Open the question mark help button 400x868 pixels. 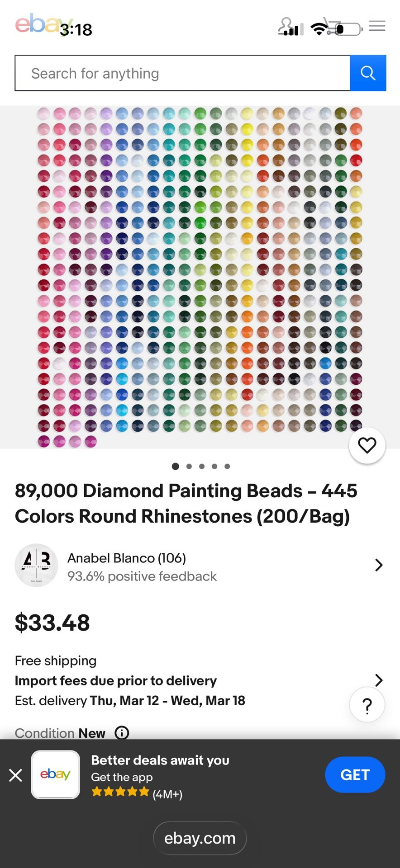[x=367, y=705]
